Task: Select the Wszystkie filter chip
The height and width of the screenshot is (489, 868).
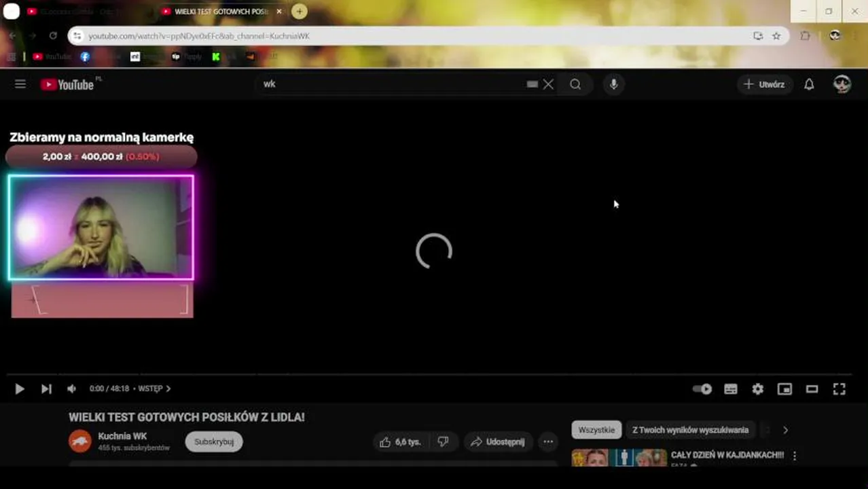Action: pos(596,430)
